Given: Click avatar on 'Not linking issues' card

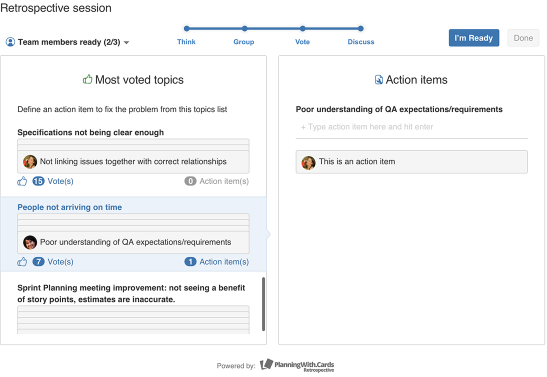Looking at the screenshot, I should [30, 162].
